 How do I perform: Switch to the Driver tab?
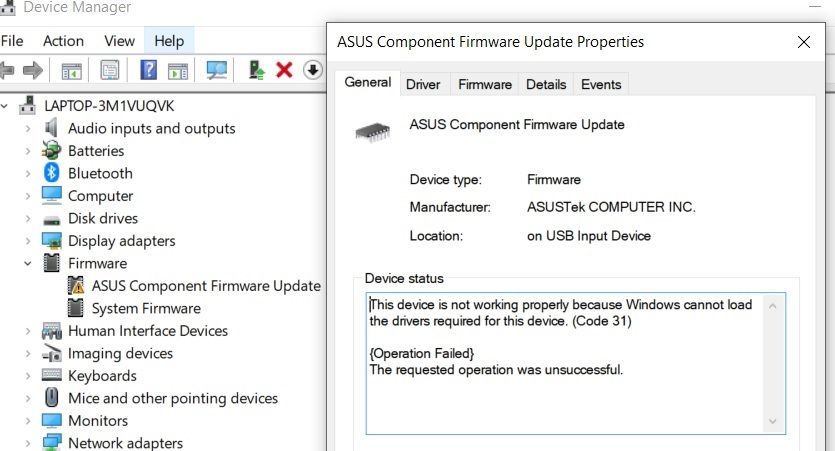[x=423, y=85]
